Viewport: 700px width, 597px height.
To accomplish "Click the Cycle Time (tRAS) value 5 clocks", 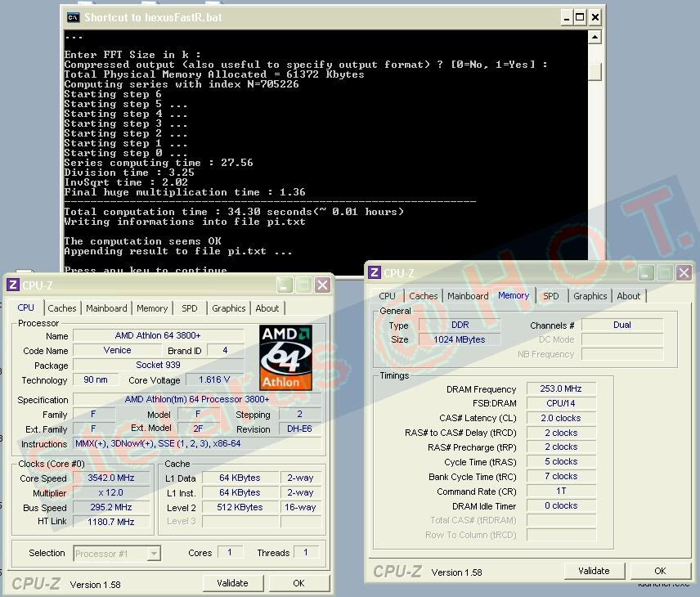I will point(561,461).
